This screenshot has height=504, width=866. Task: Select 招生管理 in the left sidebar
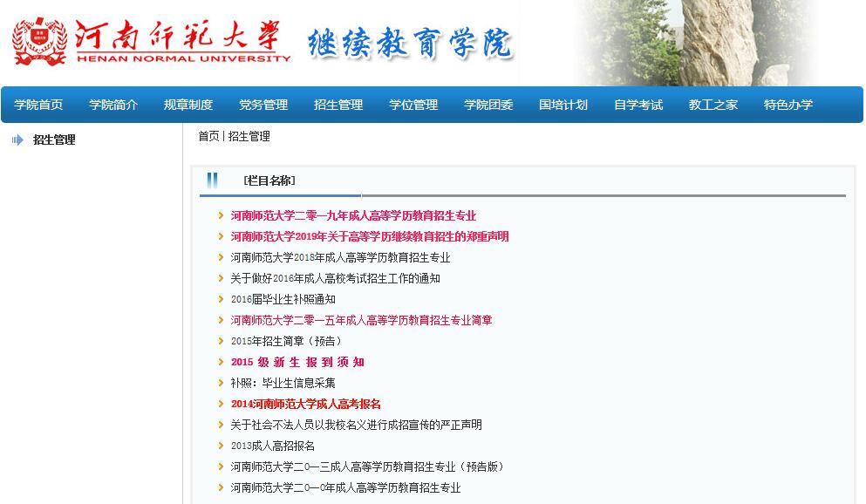(54, 140)
